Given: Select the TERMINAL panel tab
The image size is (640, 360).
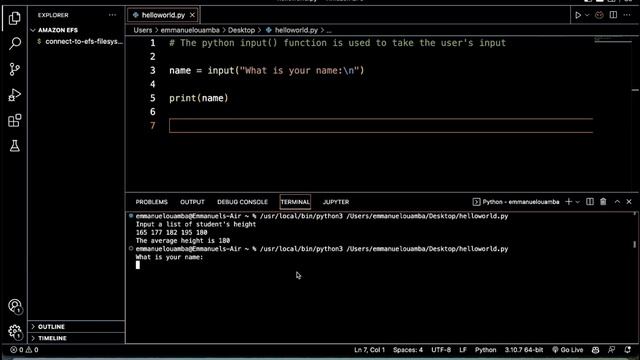Looking at the screenshot, I should coord(295,202).
